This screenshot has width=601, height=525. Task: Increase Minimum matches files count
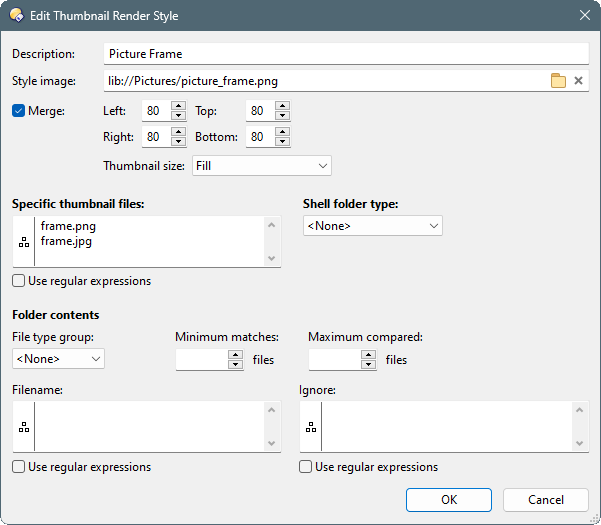point(235,355)
